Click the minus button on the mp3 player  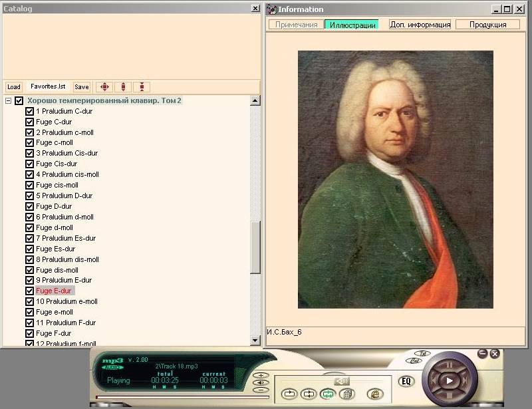[x=261, y=390]
